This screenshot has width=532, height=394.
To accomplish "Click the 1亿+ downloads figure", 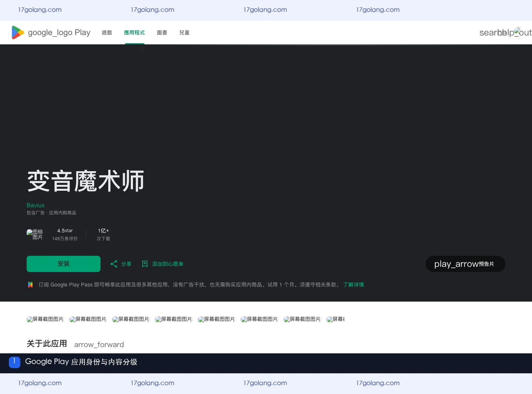I will click(103, 231).
